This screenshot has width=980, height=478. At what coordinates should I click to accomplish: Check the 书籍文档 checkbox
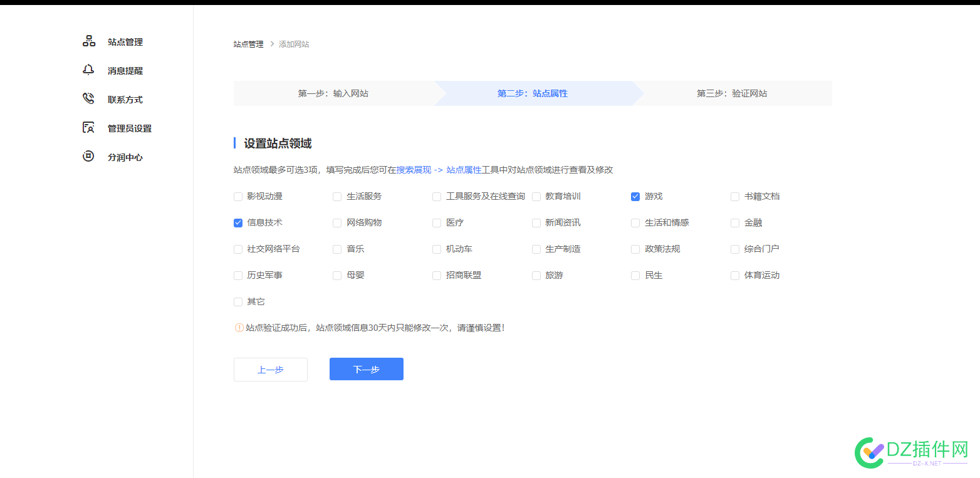click(735, 197)
